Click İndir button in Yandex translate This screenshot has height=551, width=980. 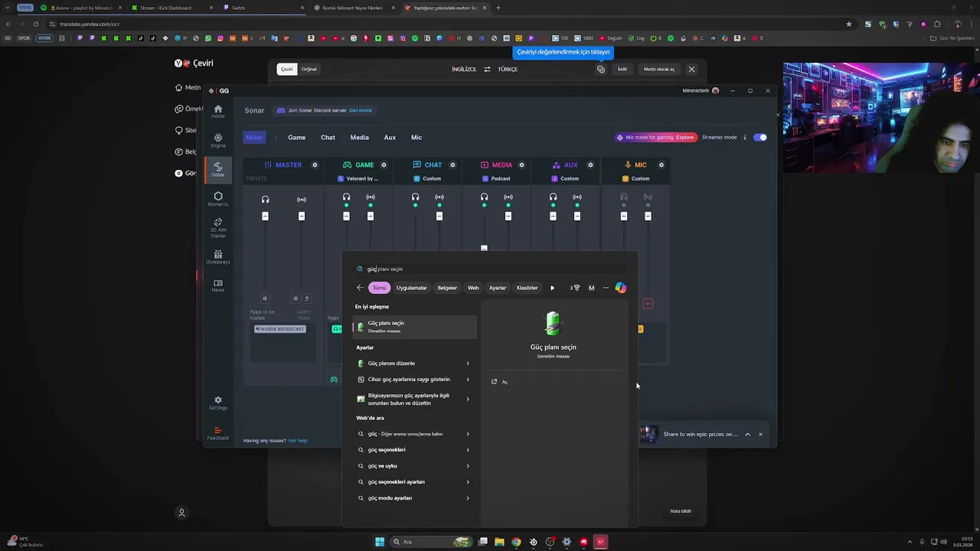pos(622,69)
